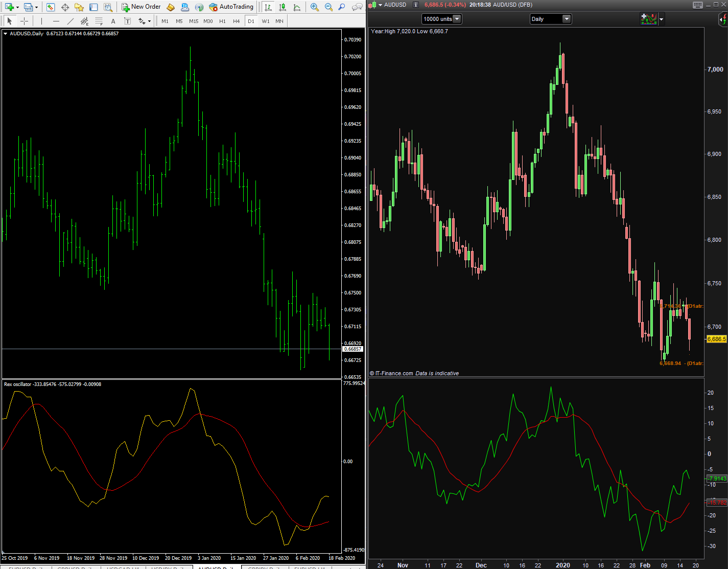Open MetaEditor (yellow book icon)
The image size is (728, 569).
[171, 7]
